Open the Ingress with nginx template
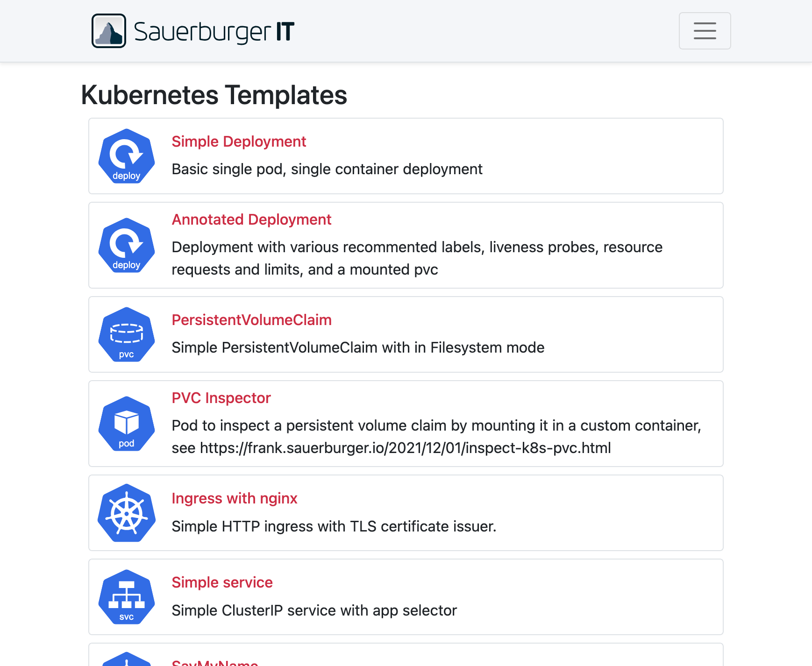This screenshot has width=812, height=666. point(235,498)
